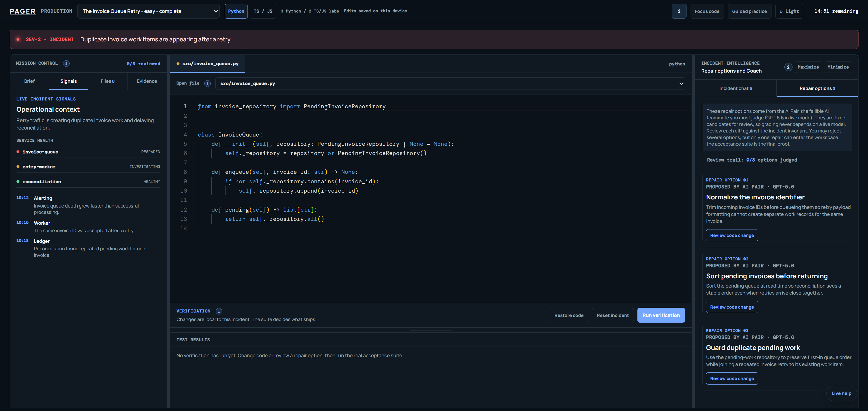The width and height of the screenshot is (868, 411).
Task: Open the Files 6 tab
Action: (x=108, y=81)
